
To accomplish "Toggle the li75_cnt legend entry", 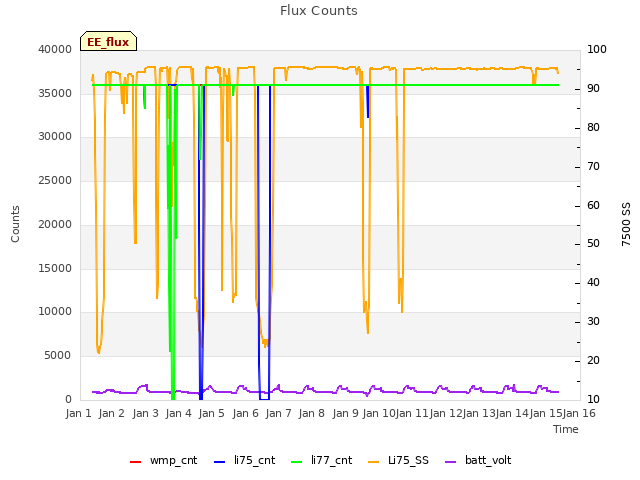I will tap(244, 460).
